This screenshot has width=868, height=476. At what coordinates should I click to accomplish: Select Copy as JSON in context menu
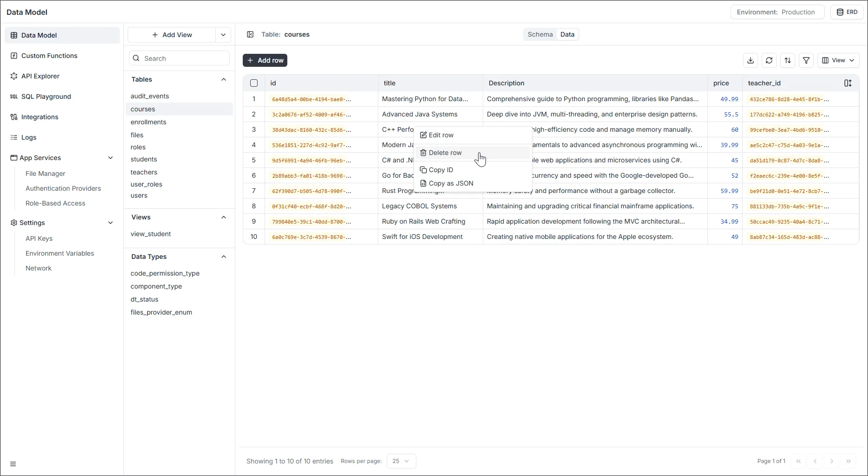click(x=451, y=183)
